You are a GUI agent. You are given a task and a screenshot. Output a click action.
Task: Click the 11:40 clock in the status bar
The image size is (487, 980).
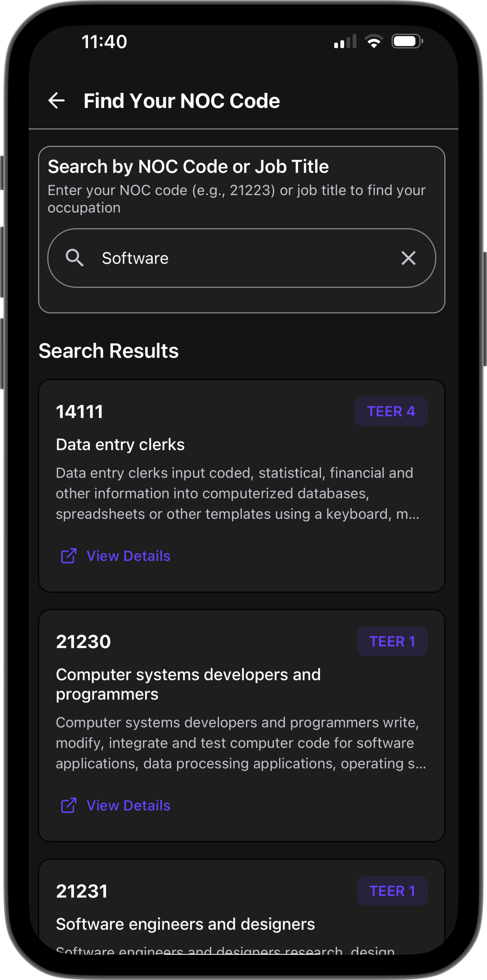(x=104, y=42)
